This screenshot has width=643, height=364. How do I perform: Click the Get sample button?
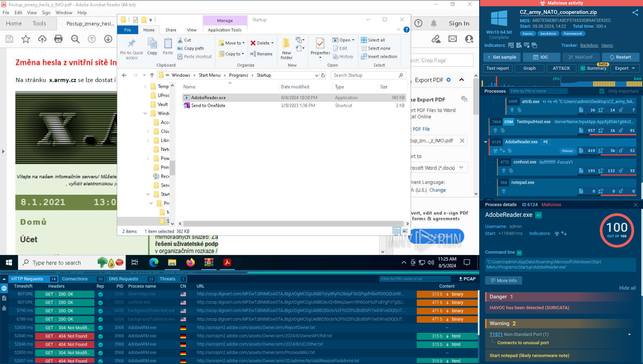501,57
